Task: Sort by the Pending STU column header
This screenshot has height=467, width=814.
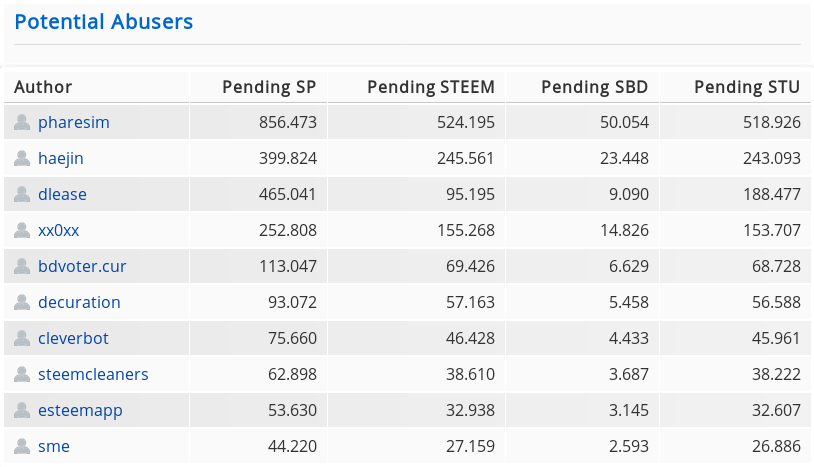Action: [747, 87]
